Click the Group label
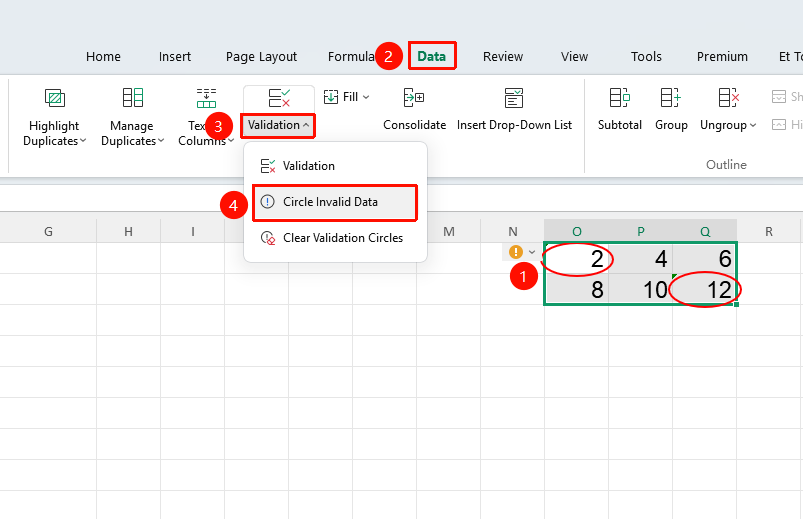Image resolution: width=803 pixels, height=519 pixels. [x=671, y=126]
